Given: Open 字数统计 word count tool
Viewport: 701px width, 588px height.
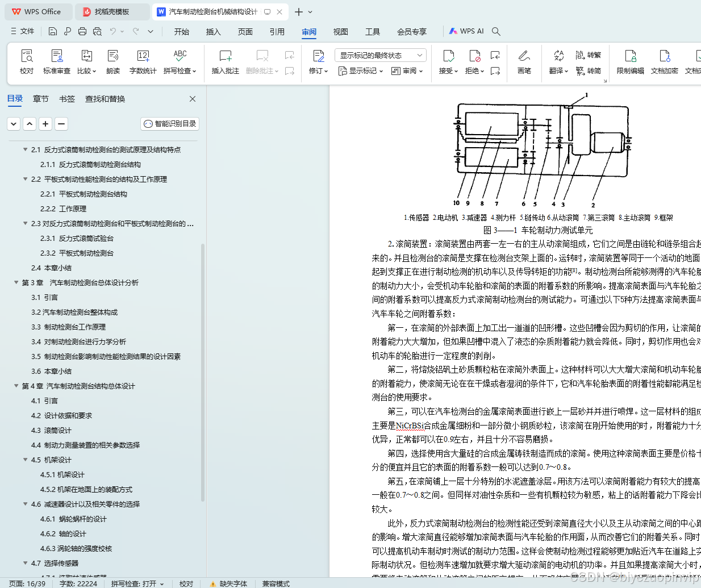Looking at the screenshot, I should pos(143,61).
